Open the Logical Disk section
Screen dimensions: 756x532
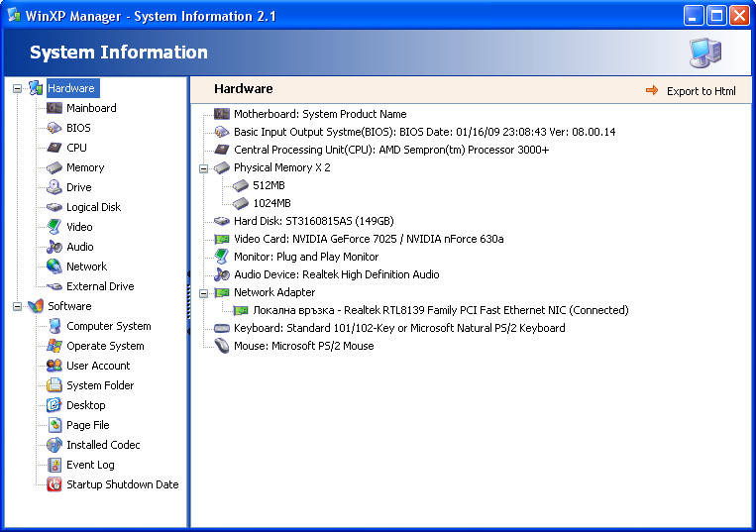[x=93, y=207]
